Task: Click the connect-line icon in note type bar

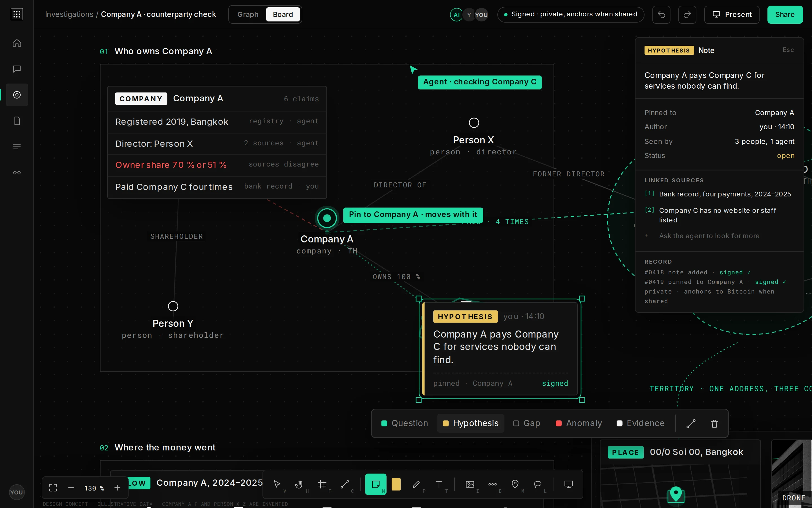Action: point(691,423)
